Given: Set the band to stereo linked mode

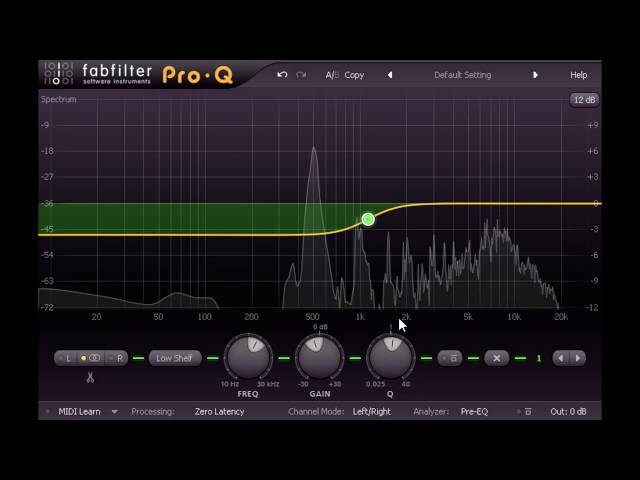Looking at the screenshot, I should point(91,358).
